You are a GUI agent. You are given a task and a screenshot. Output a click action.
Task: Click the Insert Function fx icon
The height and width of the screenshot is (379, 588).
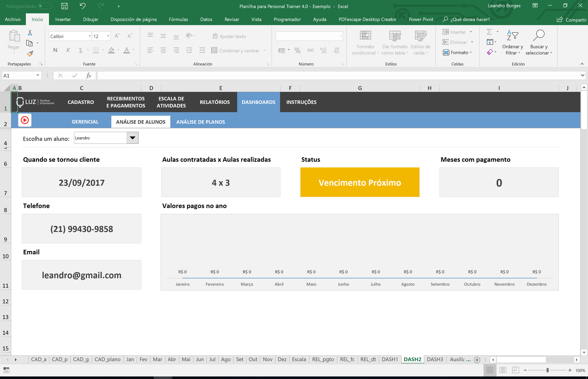click(x=89, y=76)
